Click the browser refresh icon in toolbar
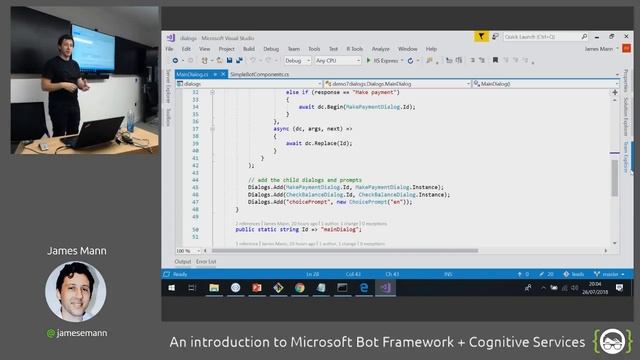This screenshot has height=360, width=640. [410, 60]
